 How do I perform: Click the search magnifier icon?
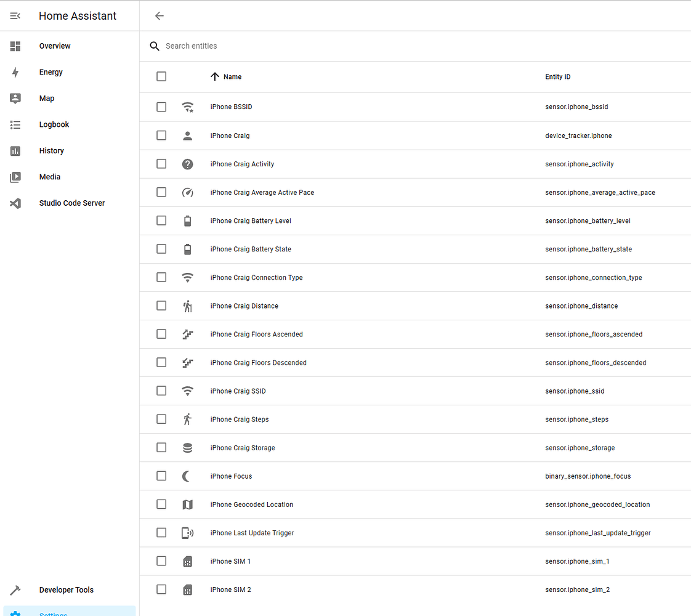(x=154, y=46)
